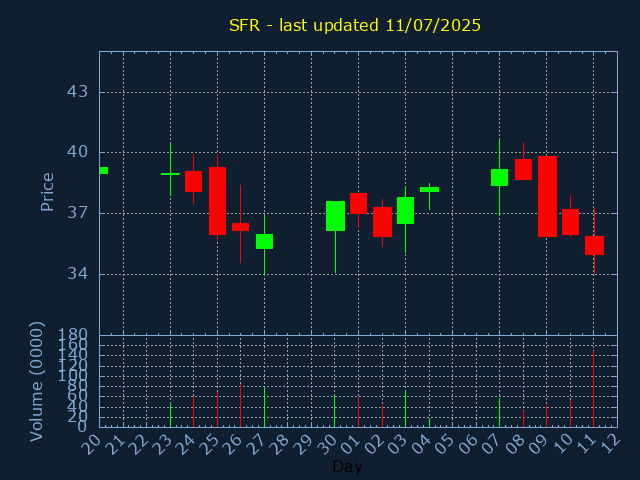The height and width of the screenshot is (480, 640).
Task: Click day axis label 28
Action: (x=280, y=444)
